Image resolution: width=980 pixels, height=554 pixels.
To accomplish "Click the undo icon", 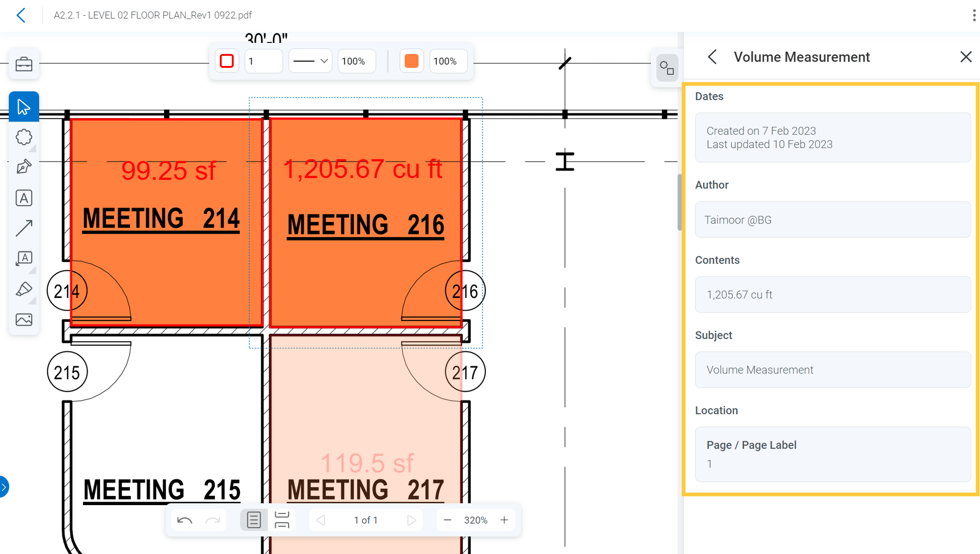I will point(185,520).
